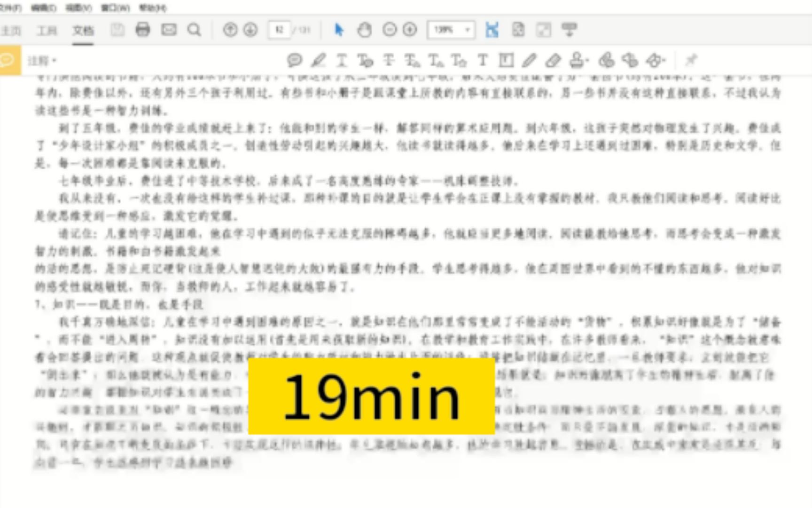Click the record audio comment icon
The height and width of the screenshot is (508, 812).
630,60
